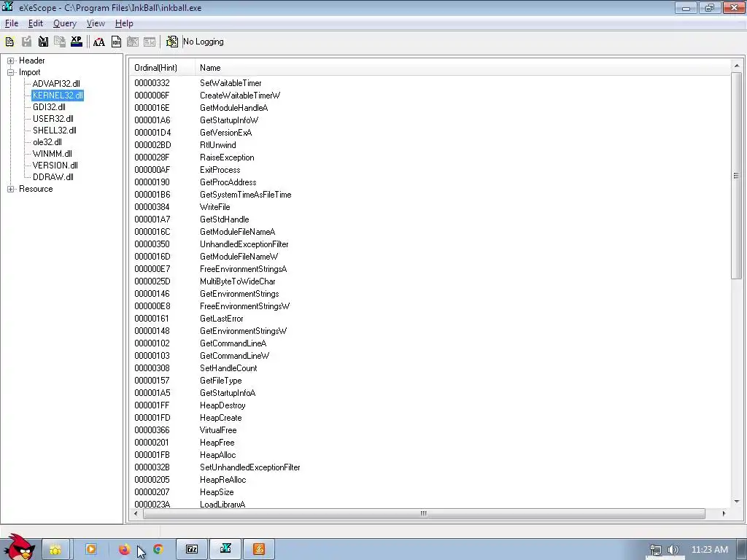This screenshot has width=747, height=560.
Task: Select KERNEL32.dll in the Import tree
Action: click(x=58, y=96)
